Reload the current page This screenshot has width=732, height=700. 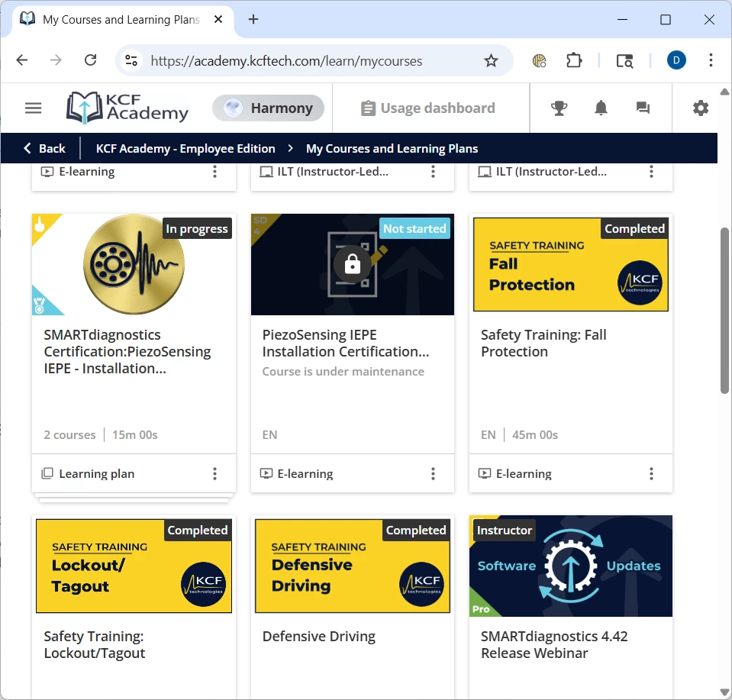(x=91, y=60)
